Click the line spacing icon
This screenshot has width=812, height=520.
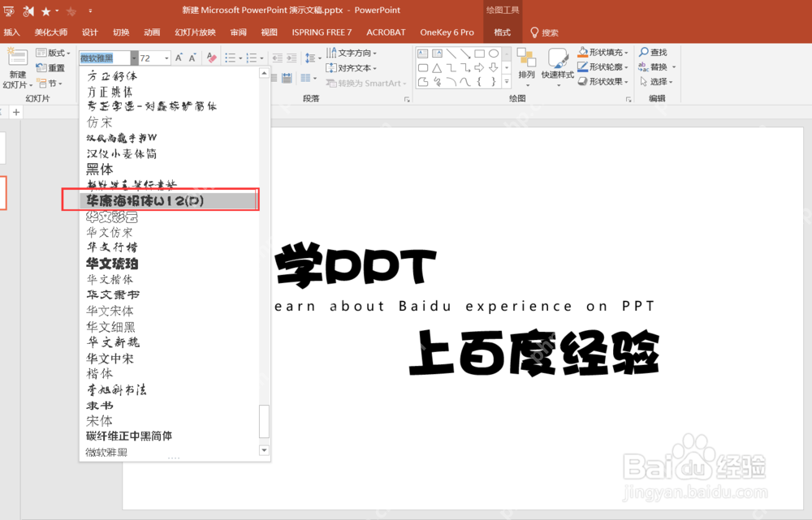[x=309, y=58]
